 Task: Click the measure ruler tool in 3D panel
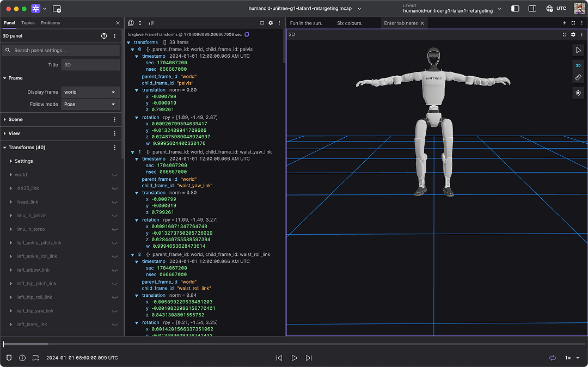[x=578, y=78]
